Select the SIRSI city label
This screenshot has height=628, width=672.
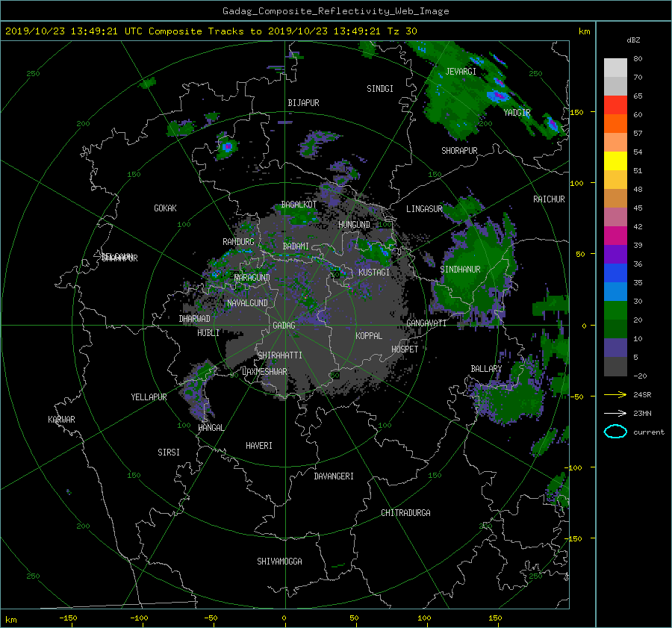coord(169,453)
